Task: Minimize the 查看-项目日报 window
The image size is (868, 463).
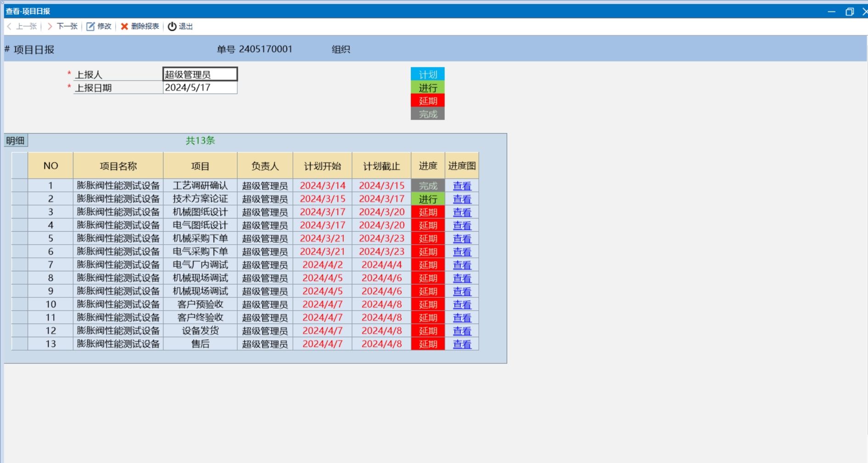Action: click(832, 11)
